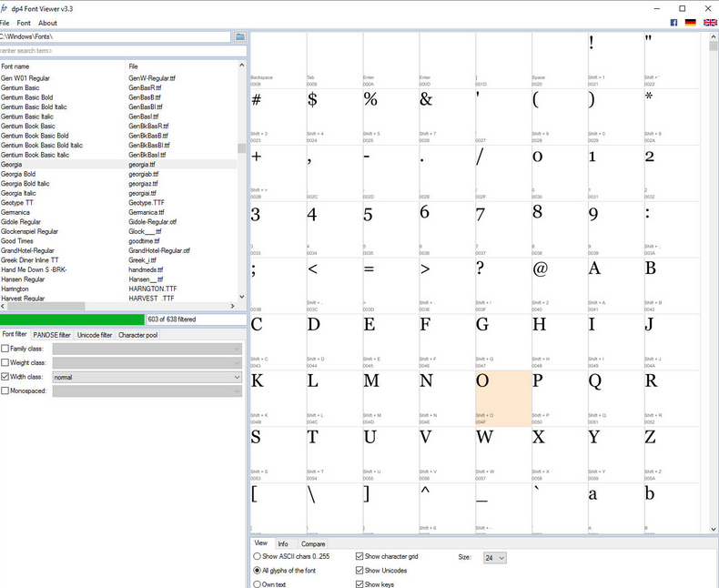The height and width of the screenshot is (588, 719).
Task: Open the Info tab
Action: (x=283, y=543)
